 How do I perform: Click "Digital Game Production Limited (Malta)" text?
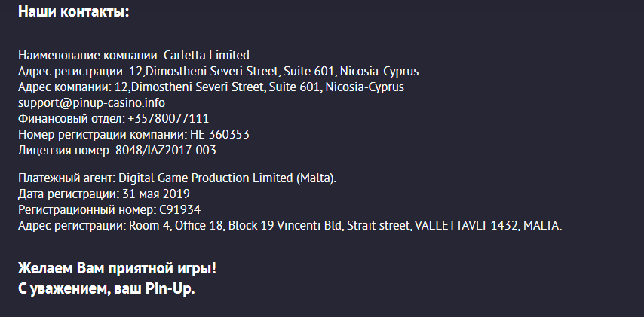[x=228, y=178]
